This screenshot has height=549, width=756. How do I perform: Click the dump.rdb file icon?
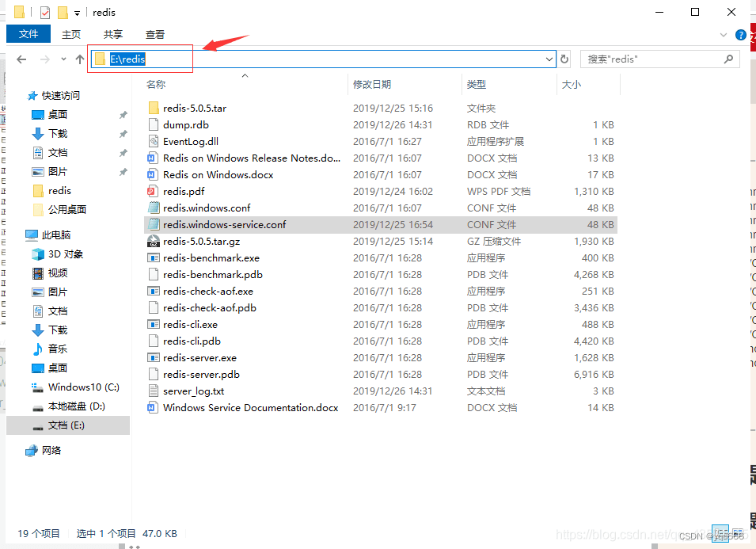154,124
